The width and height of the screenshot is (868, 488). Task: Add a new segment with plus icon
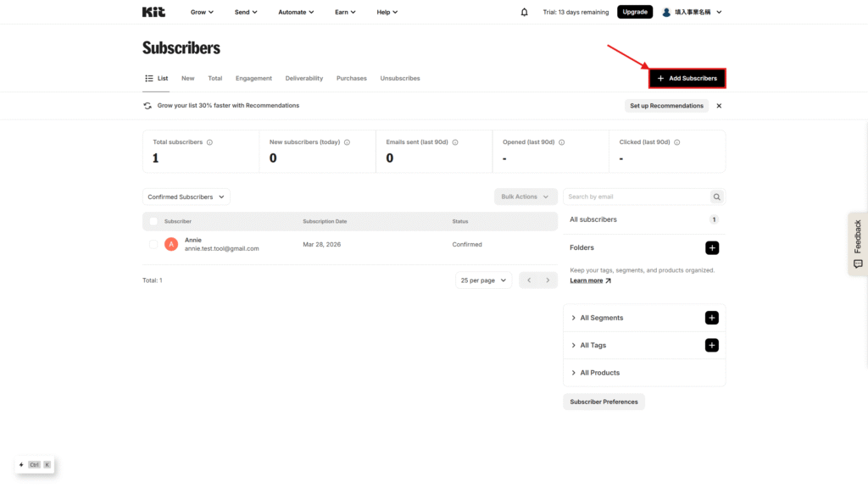[x=712, y=318]
